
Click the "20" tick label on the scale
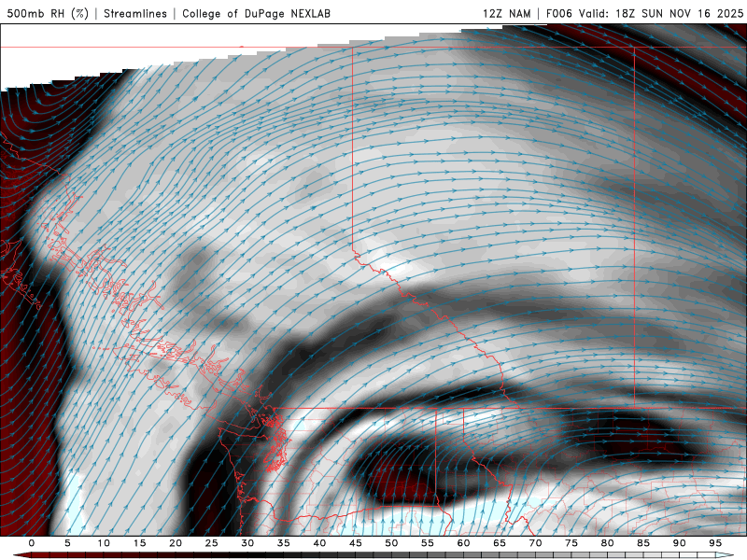click(x=176, y=543)
